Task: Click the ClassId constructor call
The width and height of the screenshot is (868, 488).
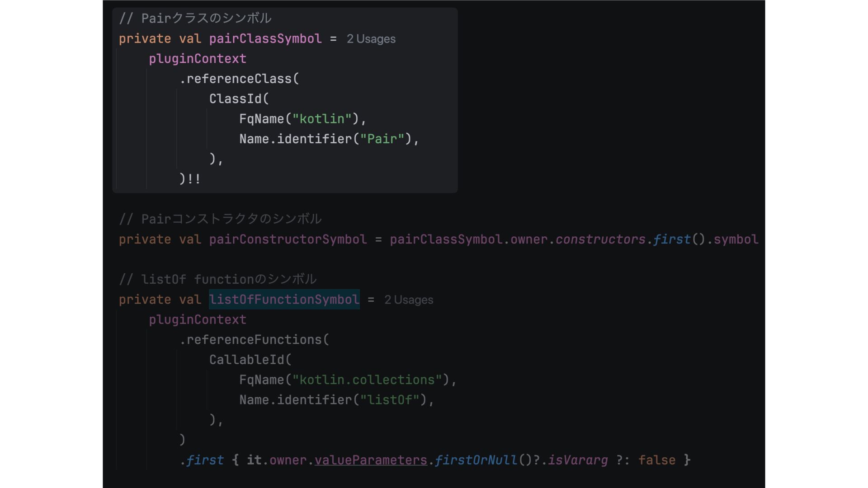Action: pyautogui.click(x=235, y=99)
